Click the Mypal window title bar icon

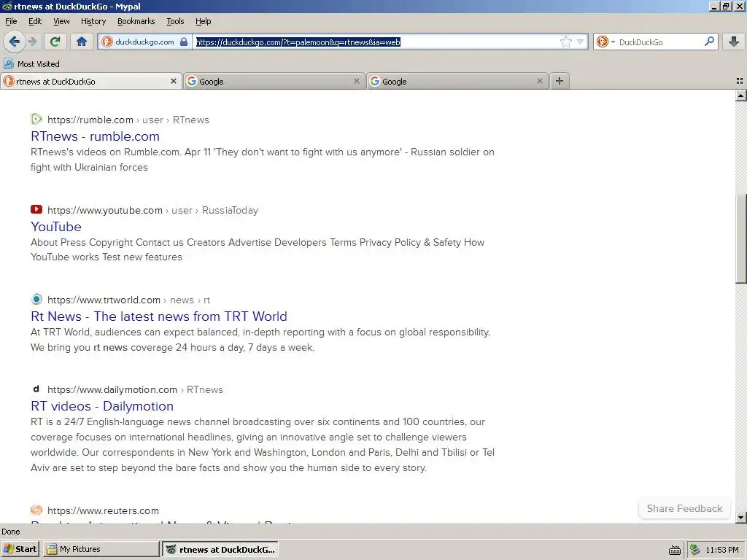tap(7, 6)
